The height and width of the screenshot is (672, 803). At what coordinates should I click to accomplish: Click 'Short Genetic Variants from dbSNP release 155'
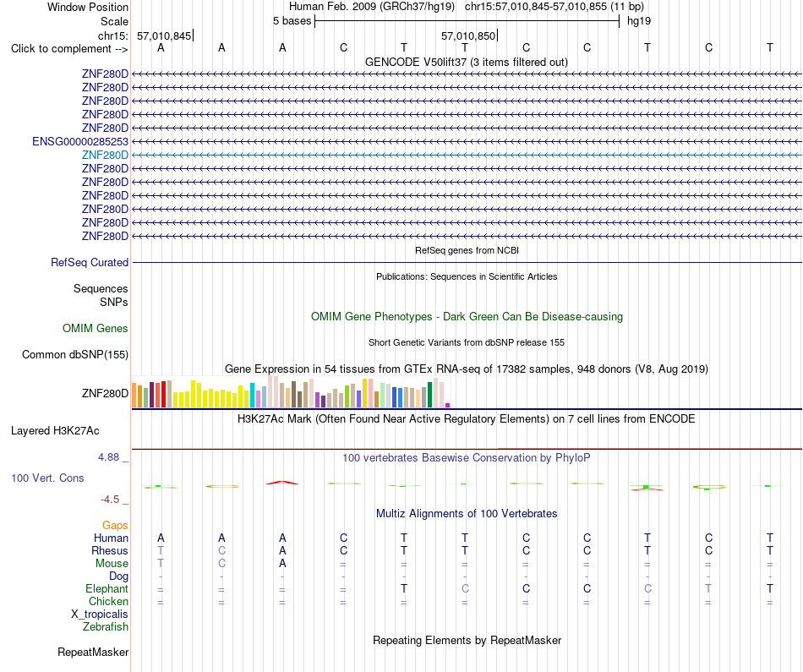[x=467, y=342]
